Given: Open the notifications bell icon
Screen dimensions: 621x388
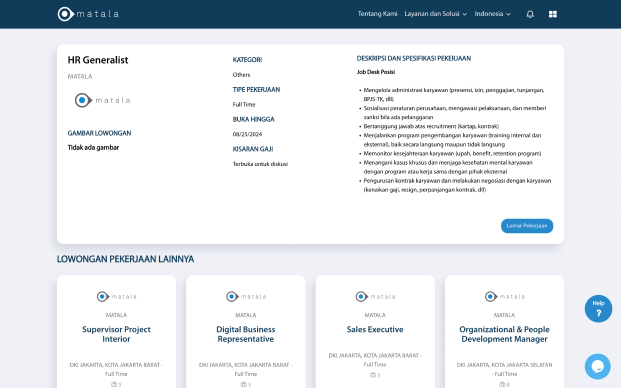Looking at the screenshot, I should pyautogui.click(x=530, y=14).
